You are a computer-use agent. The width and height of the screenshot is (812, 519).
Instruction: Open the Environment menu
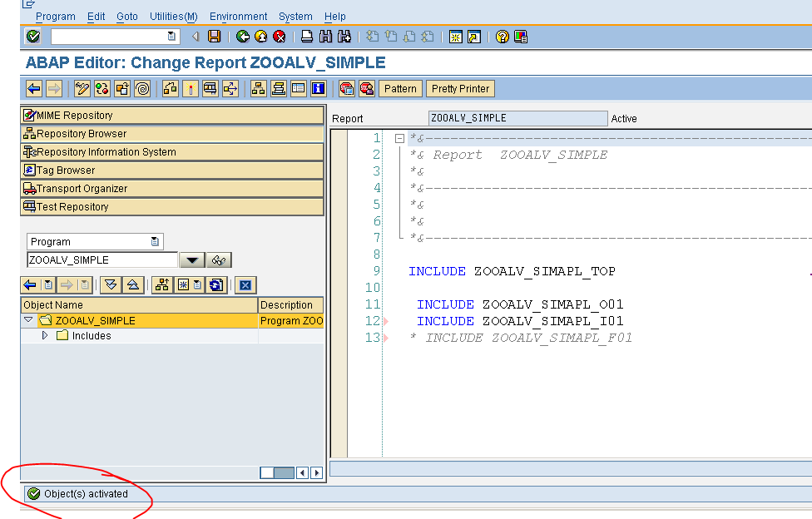(x=238, y=16)
